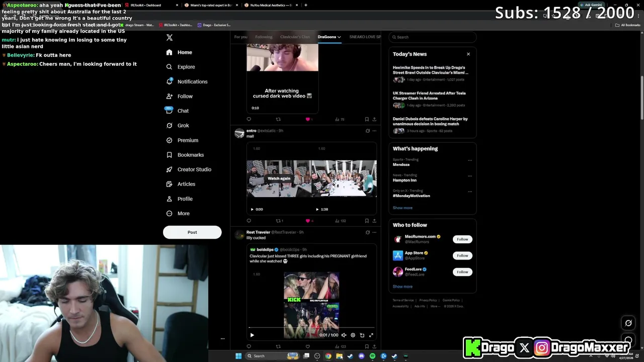
Task: Open more options on entro's post
Action: (374, 131)
